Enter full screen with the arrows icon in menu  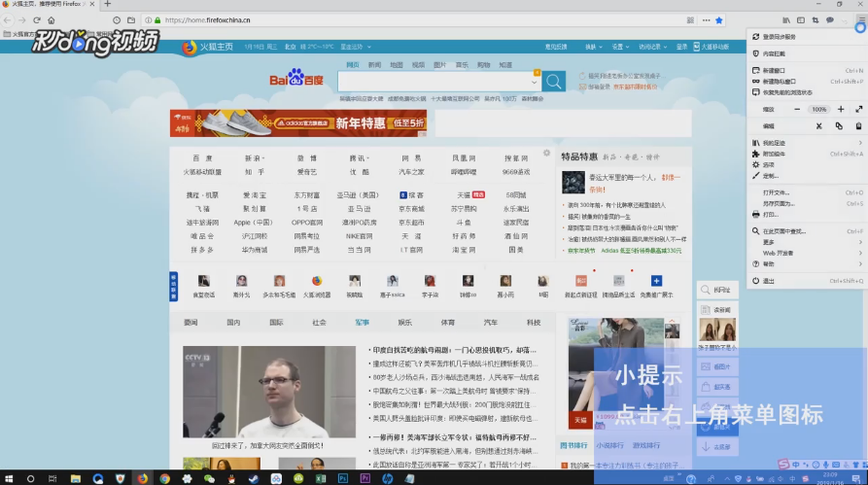coord(859,109)
